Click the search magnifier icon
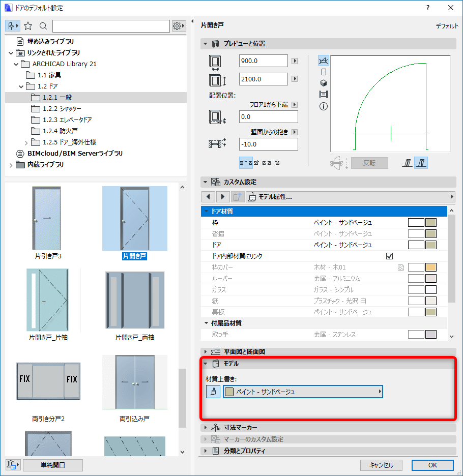Image resolution: width=463 pixels, height=476 pixels. click(x=43, y=26)
